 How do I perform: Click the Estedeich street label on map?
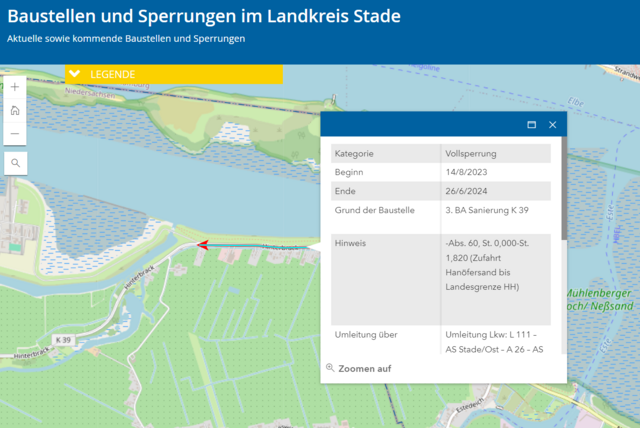coord(469,406)
